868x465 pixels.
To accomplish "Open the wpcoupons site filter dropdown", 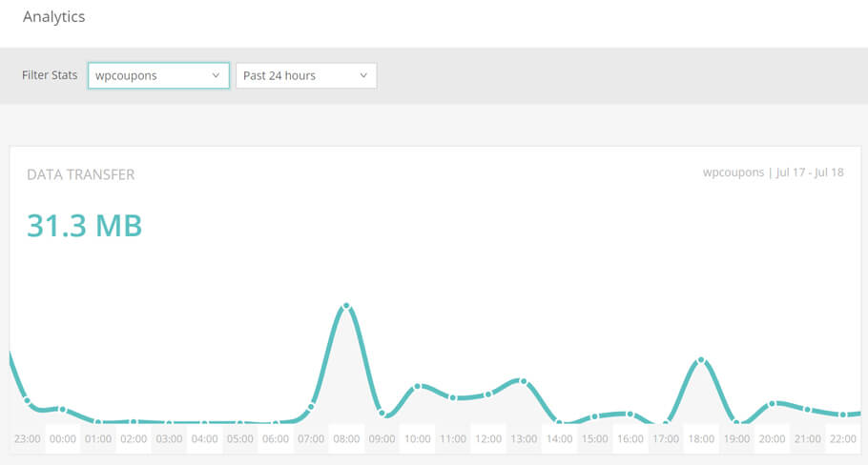I will [x=158, y=75].
